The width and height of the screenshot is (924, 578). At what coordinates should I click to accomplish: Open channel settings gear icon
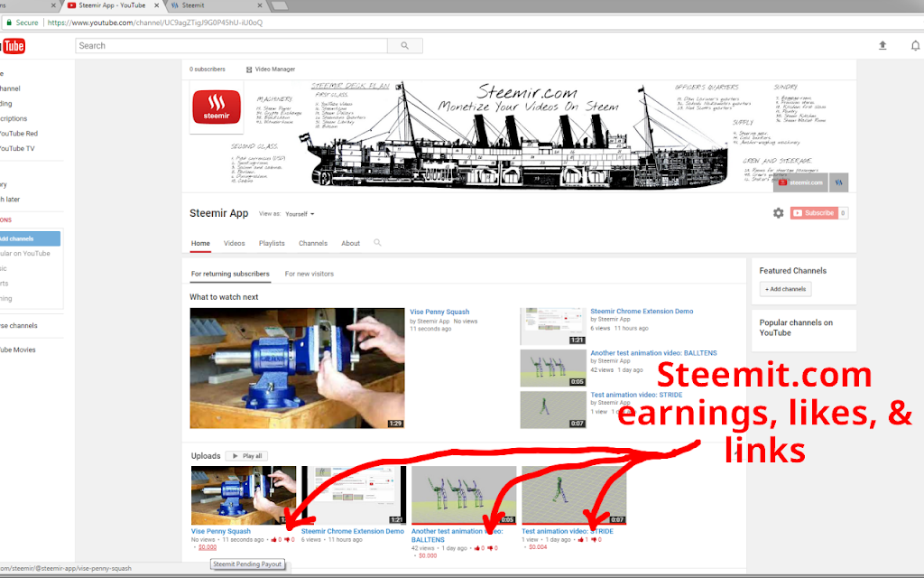[779, 213]
